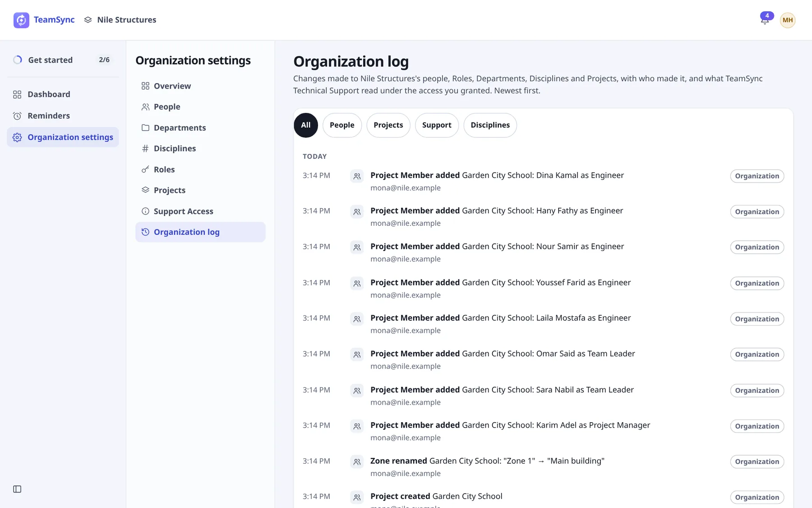Click the Roles key icon
Viewport: 812px width, 508px height.
click(x=145, y=169)
